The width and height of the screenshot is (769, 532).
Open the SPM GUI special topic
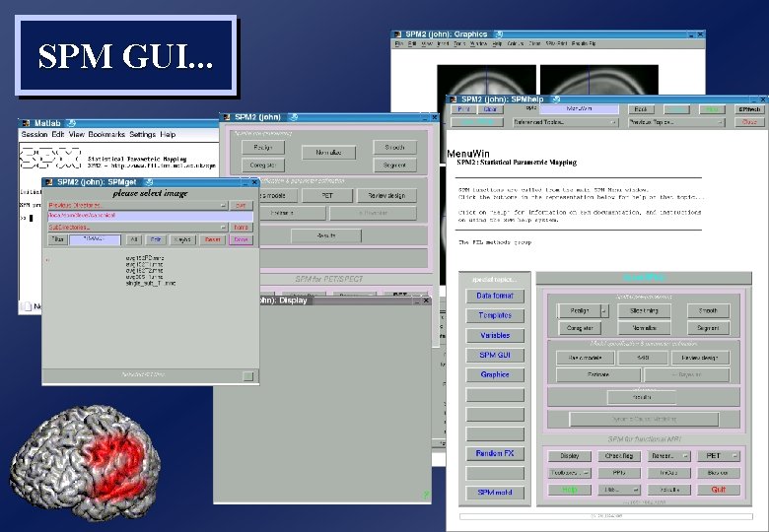[x=495, y=355]
